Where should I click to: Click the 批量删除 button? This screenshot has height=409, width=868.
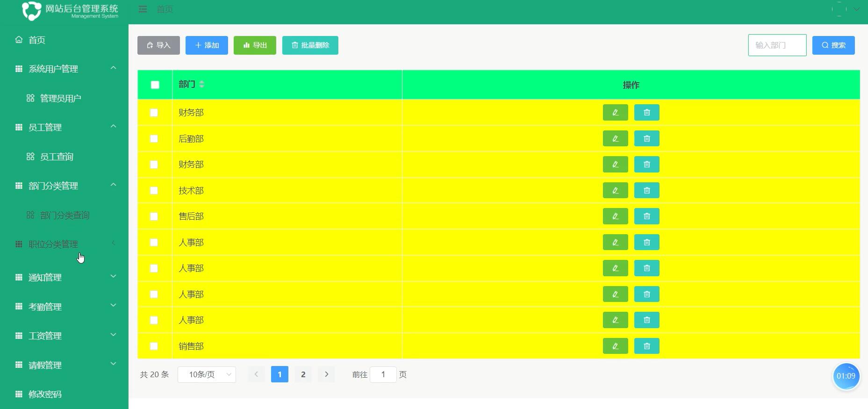(x=310, y=45)
